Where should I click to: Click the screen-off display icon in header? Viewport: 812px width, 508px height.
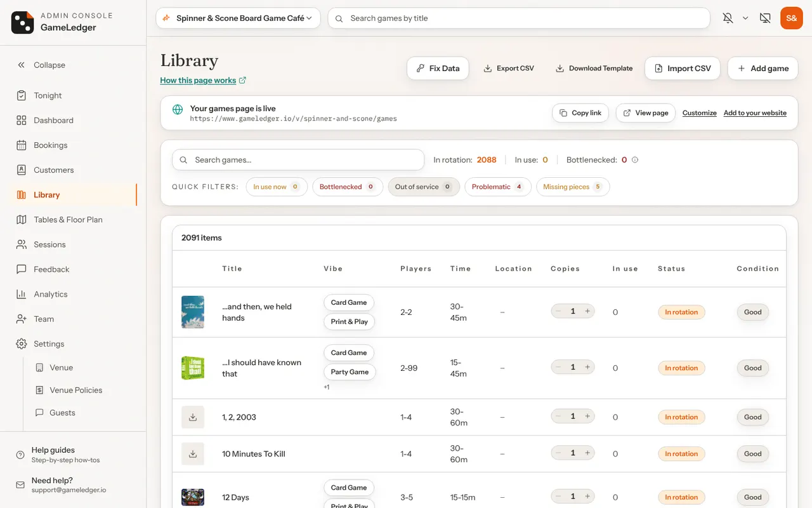click(x=766, y=18)
